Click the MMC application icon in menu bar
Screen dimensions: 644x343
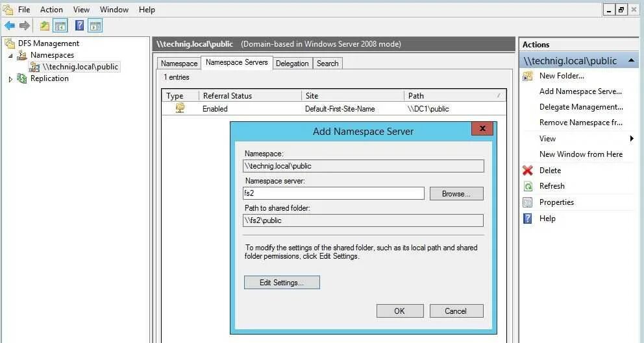[8, 9]
